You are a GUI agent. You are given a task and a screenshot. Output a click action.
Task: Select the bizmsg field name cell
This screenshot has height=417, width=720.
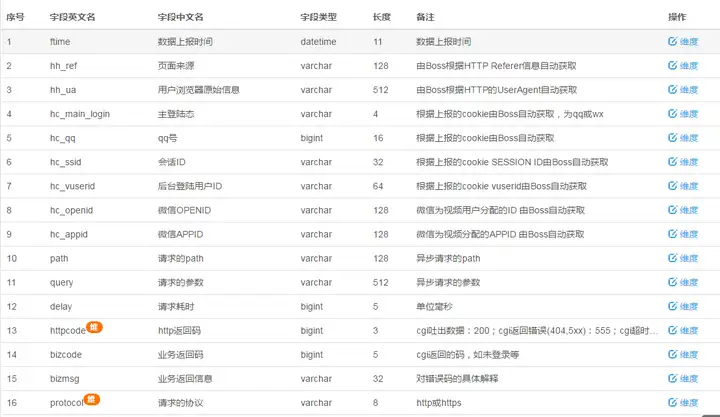[x=65, y=379]
